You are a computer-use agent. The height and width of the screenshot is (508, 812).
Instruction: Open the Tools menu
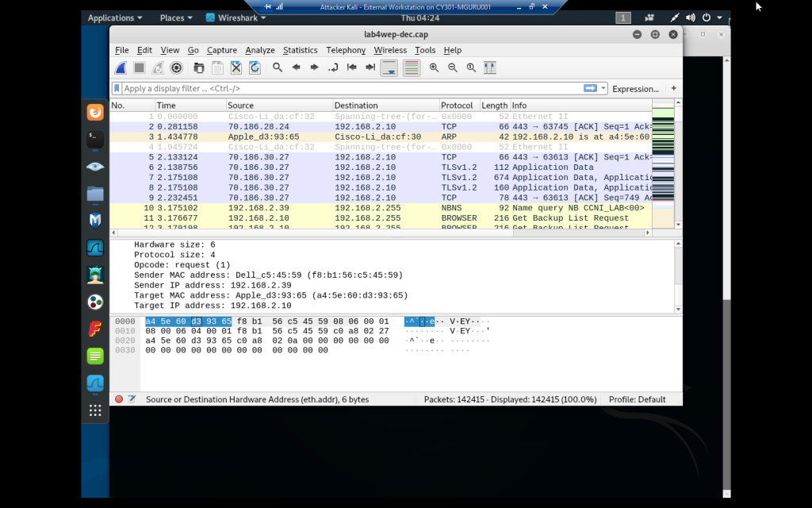[x=425, y=50]
